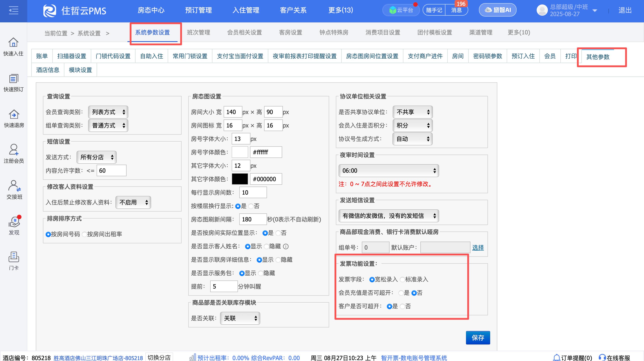Collapse the sidebar with hamburger menu icon
This screenshot has height=361, width=644.
pos(13,11)
